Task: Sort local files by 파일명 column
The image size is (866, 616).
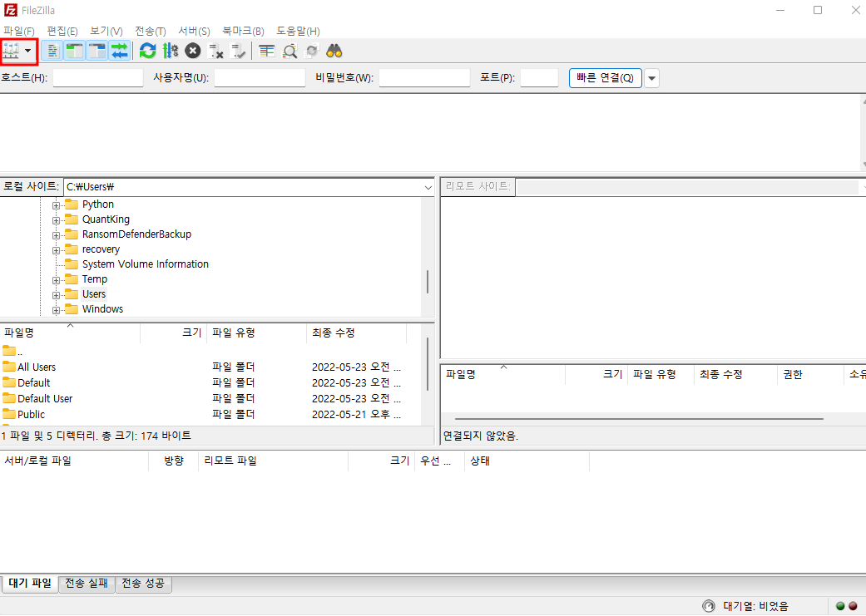Action: [x=70, y=333]
